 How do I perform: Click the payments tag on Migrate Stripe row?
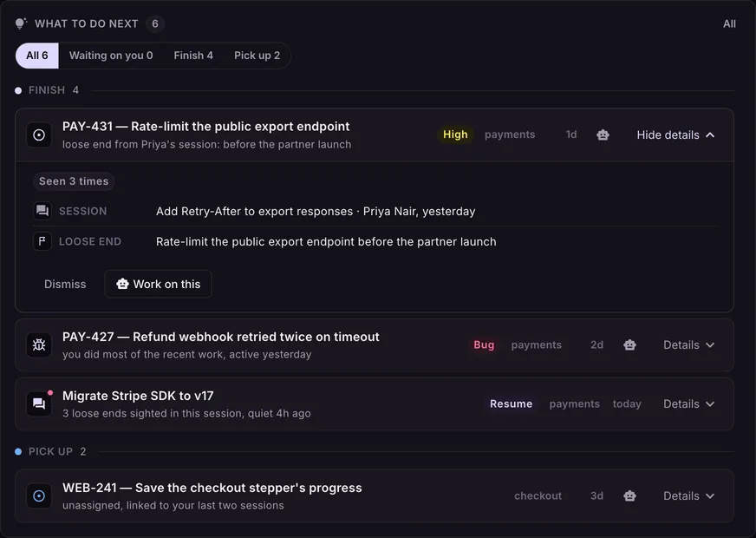[574, 403]
